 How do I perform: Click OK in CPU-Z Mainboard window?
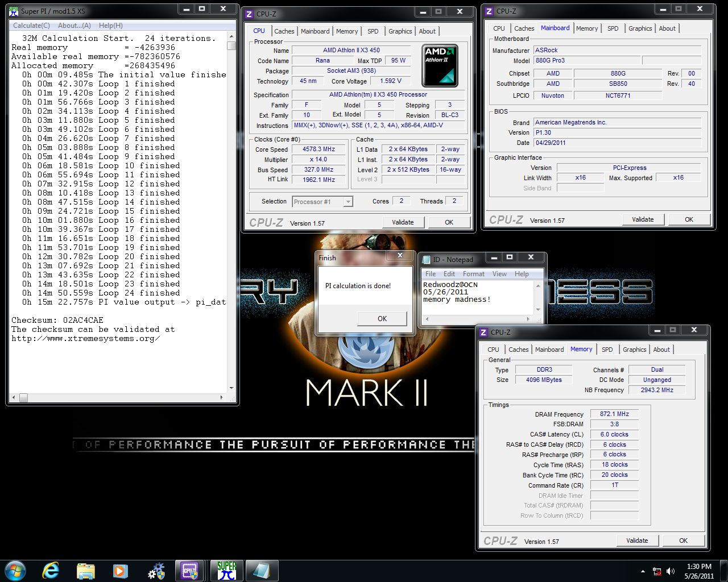[x=689, y=219]
